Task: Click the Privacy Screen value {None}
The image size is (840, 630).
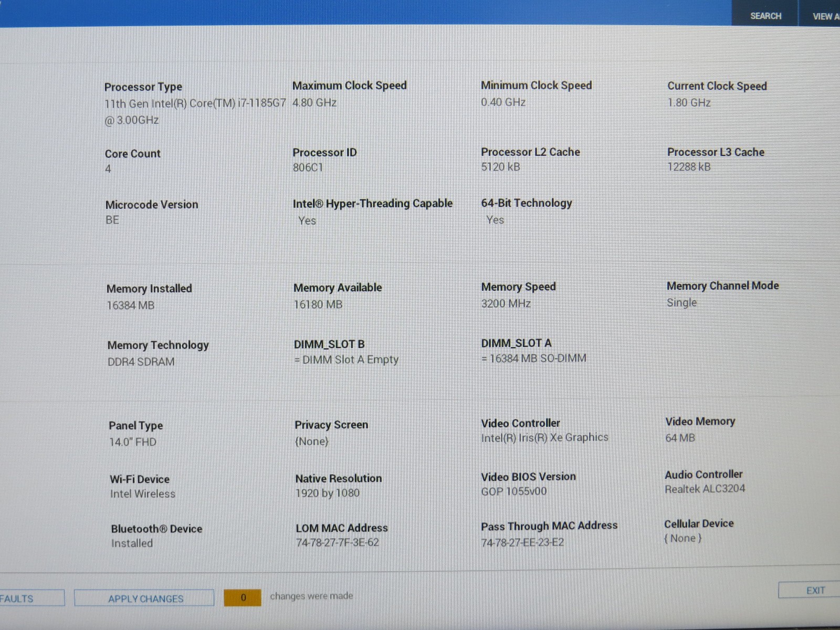Action: pyautogui.click(x=311, y=441)
